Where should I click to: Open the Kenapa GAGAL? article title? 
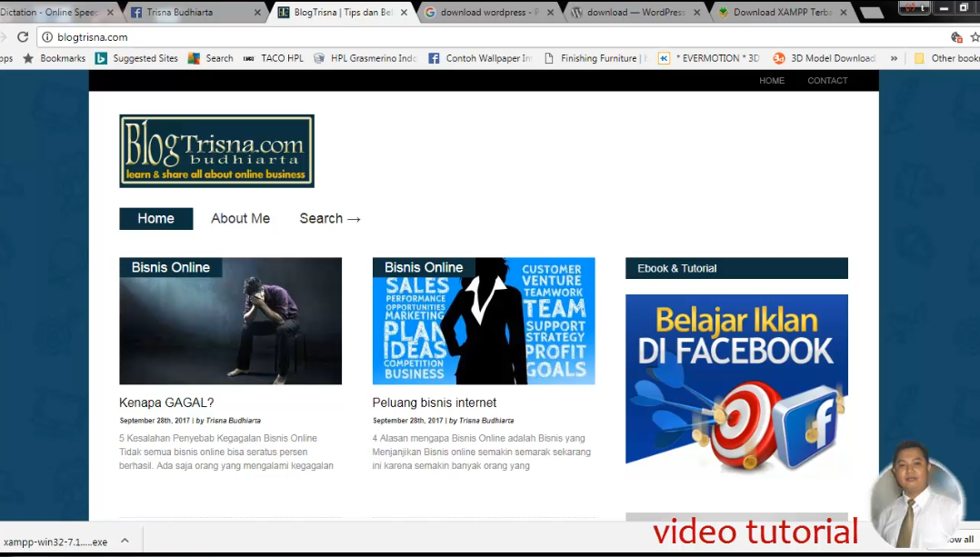[x=166, y=403]
